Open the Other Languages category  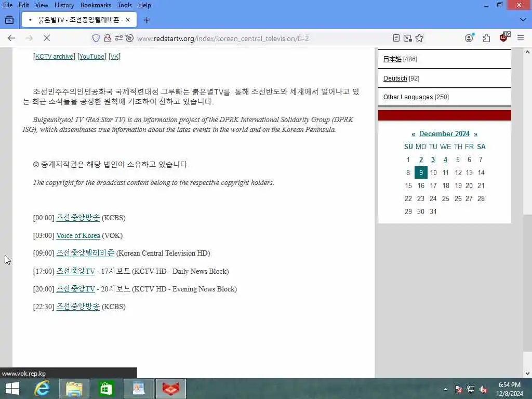coord(408,97)
